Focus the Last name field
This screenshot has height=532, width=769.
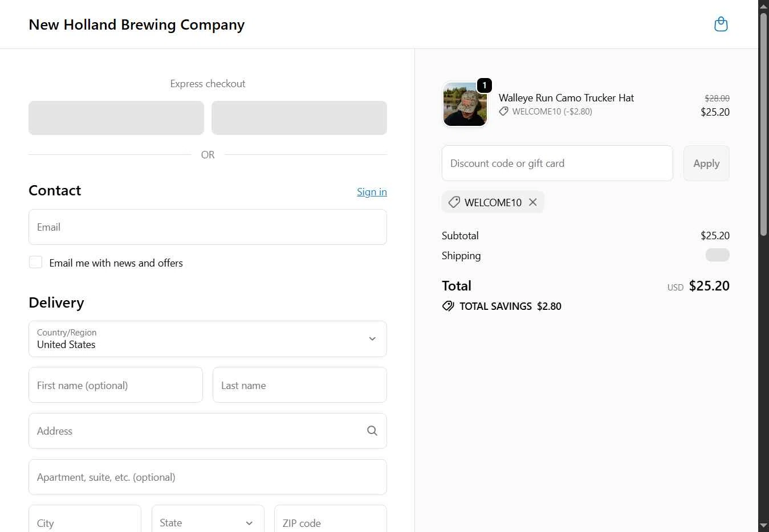[300, 385]
